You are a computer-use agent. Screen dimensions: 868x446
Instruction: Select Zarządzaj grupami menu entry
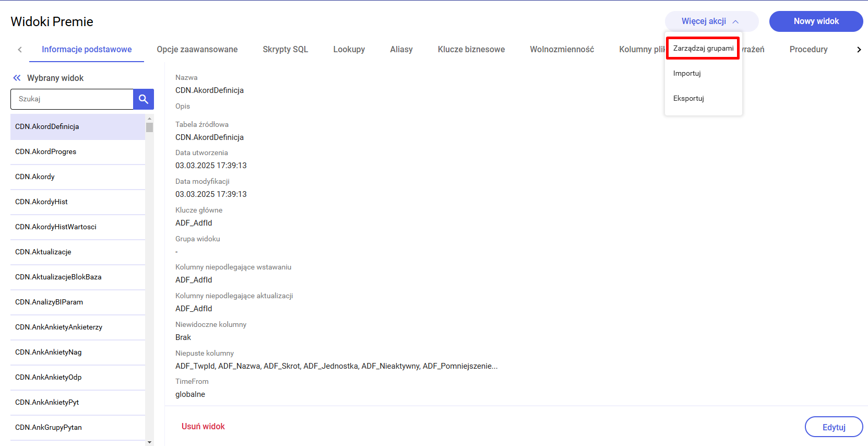tap(703, 48)
